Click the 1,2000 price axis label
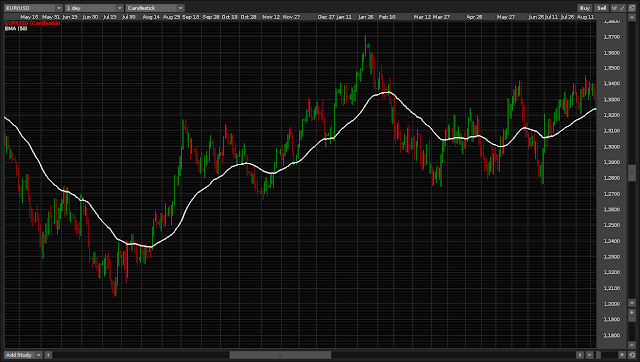The width and height of the screenshot is (640, 362). [611, 304]
